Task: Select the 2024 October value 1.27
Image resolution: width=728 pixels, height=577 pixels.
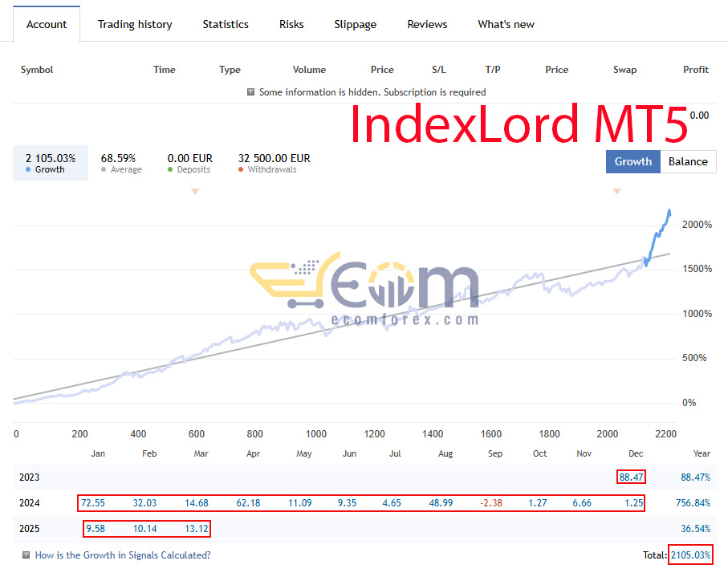Action: tap(537, 502)
